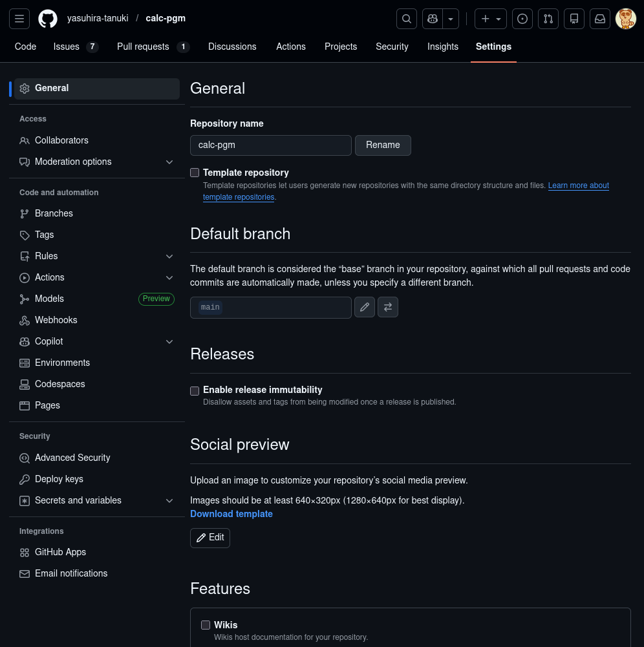Open the issues icon in top header
644x647 pixels.
(522, 19)
